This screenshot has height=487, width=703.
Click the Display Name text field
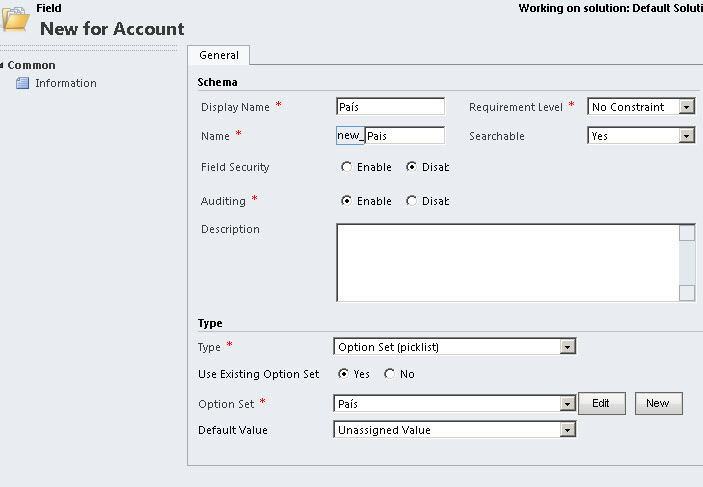(390, 107)
